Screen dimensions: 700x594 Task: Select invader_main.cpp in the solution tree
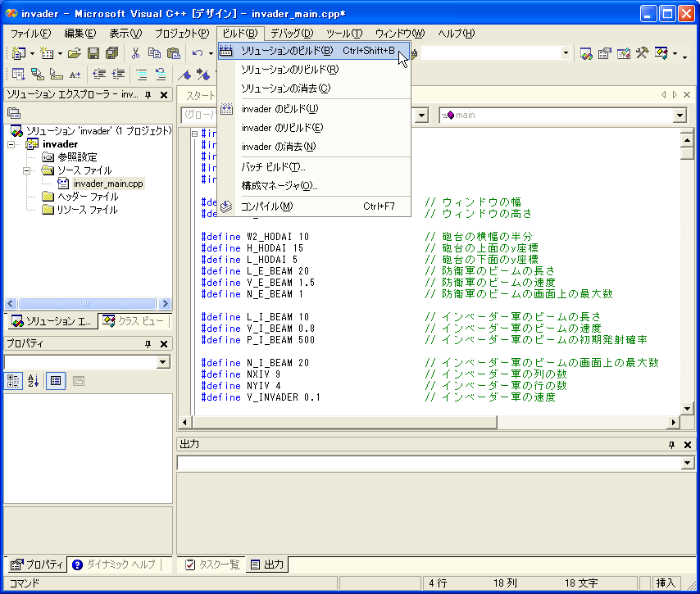(108, 184)
